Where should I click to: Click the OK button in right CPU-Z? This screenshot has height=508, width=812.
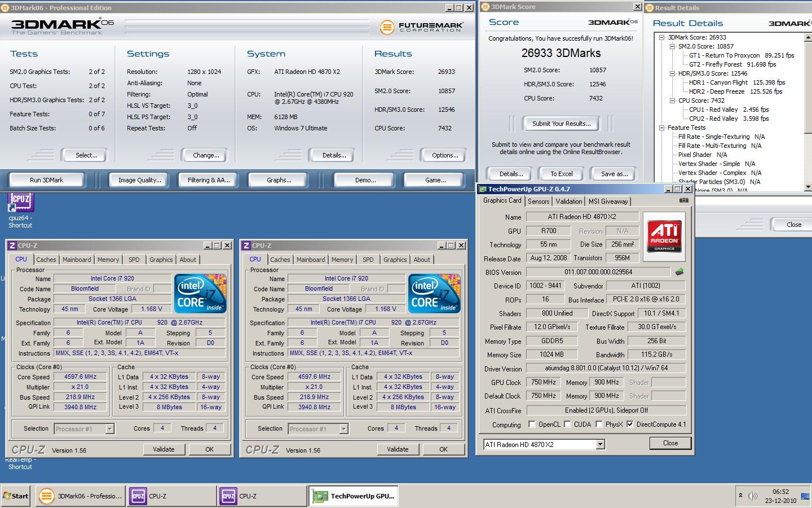point(444,449)
